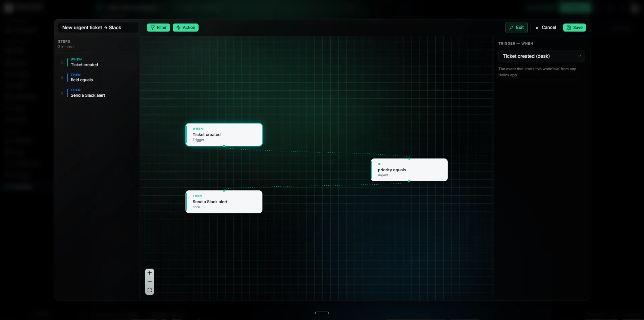This screenshot has height=320, width=644.
Task: Edit the workflow name field
Action: (98, 28)
